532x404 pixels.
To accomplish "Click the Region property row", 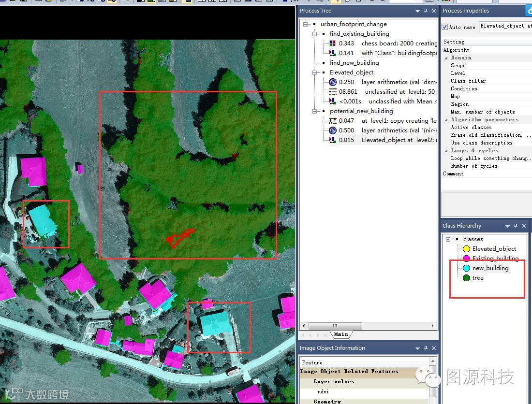I will [487, 104].
